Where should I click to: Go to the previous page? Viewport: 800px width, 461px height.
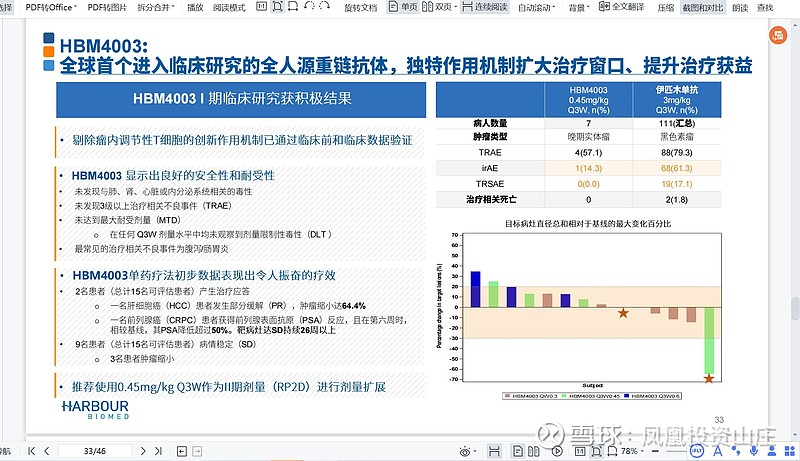[45, 451]
